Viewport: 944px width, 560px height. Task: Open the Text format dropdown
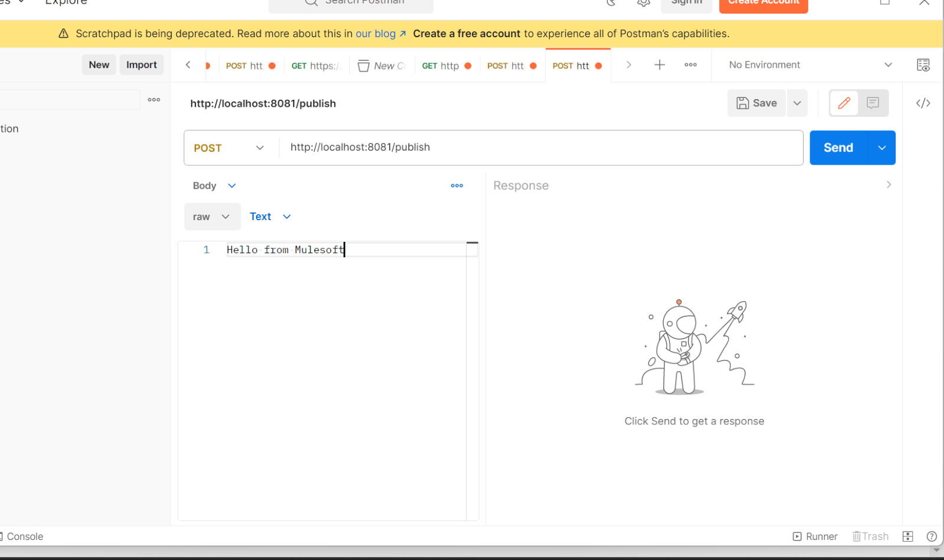pyautogui.click(x=270, y=217)
